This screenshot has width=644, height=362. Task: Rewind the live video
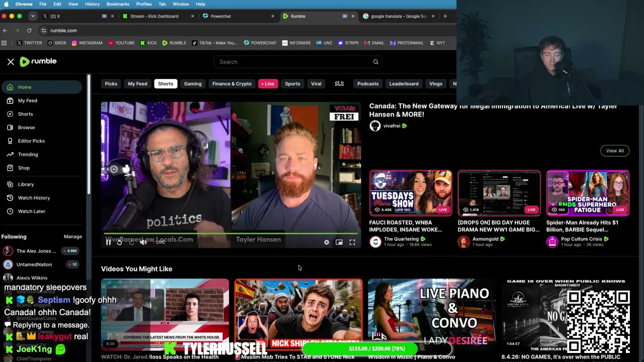pyautogui.click(x=120, y=242)
